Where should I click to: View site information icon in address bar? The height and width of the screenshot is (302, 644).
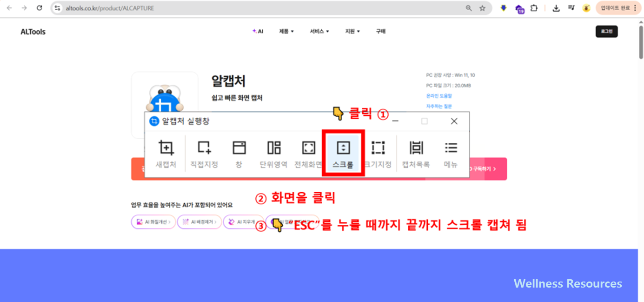click(58, 8)
